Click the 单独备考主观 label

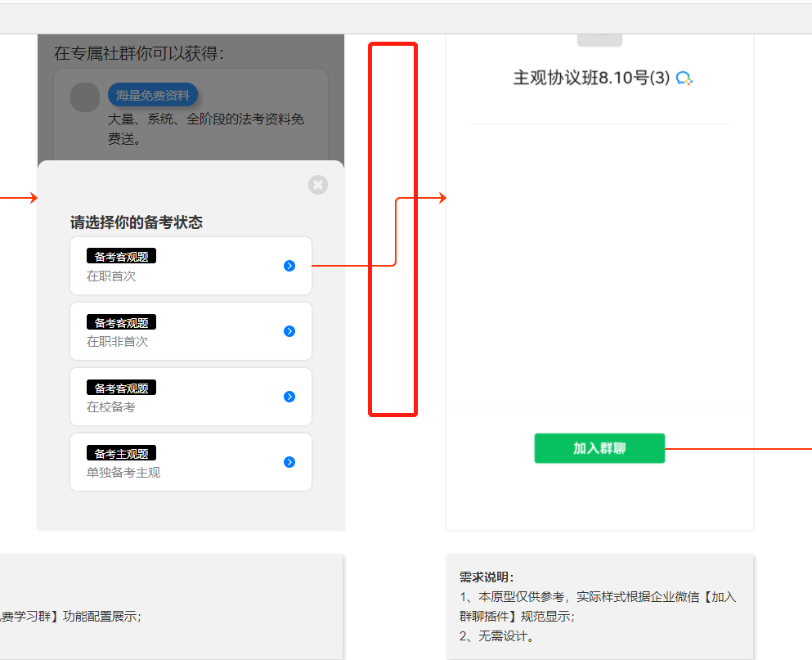coord(123,473)
